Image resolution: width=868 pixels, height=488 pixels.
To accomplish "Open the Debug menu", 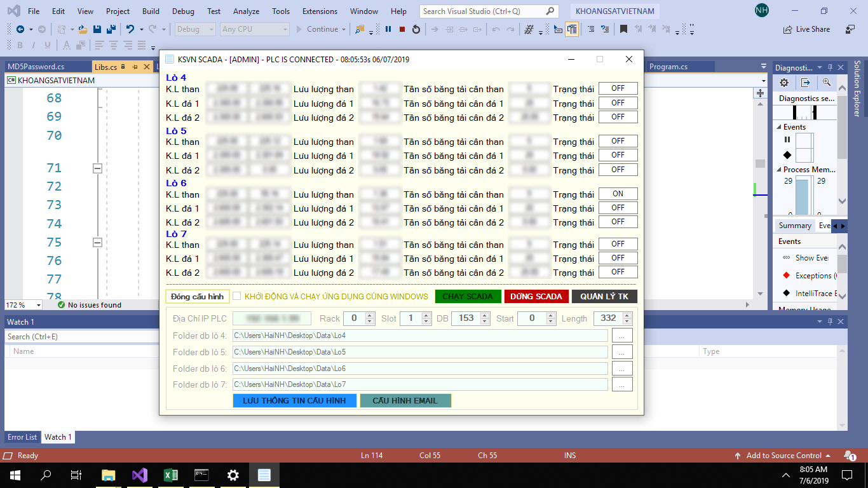I will (183, 11).
